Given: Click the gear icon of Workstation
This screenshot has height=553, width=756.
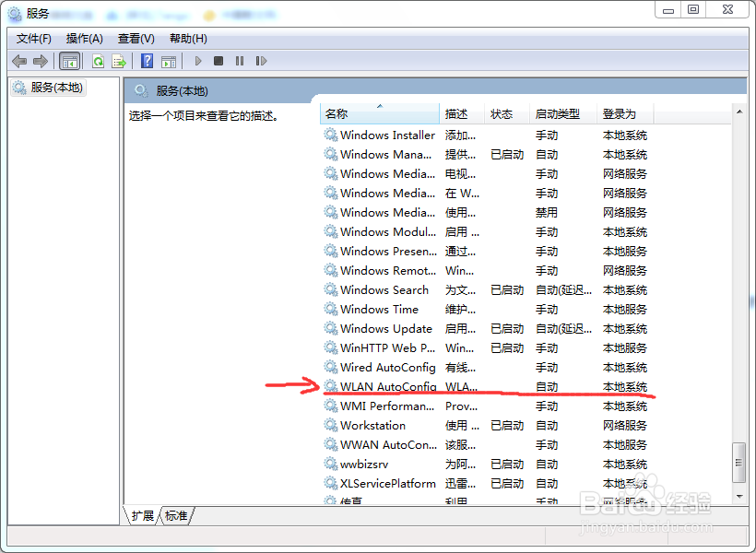Looking at the screenshot, I should (x=331, y=425).
